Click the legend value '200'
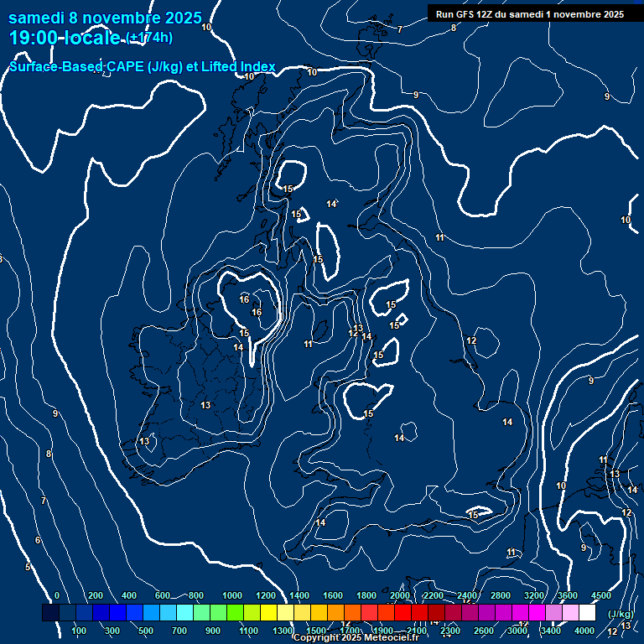Image resolution: width=644 pixels, height=644 pixels. 96,595
